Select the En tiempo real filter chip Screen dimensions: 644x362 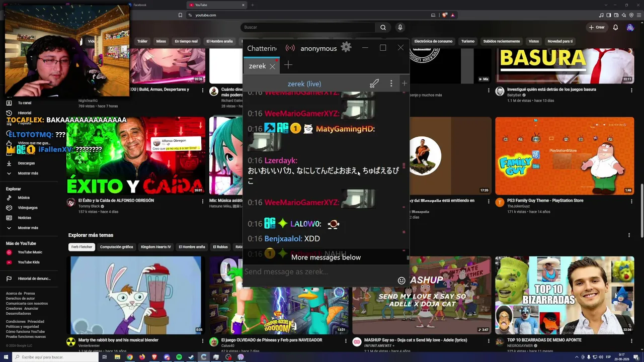pos(186,41)
